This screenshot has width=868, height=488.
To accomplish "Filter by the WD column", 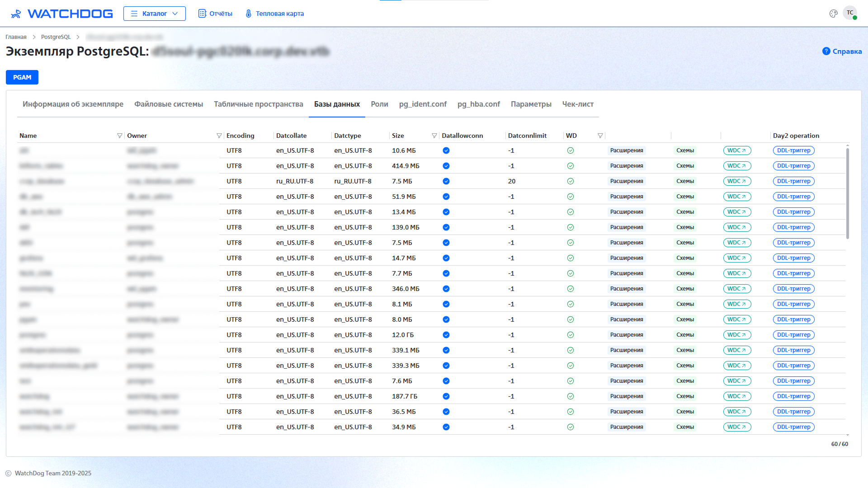I will [600, 136].
